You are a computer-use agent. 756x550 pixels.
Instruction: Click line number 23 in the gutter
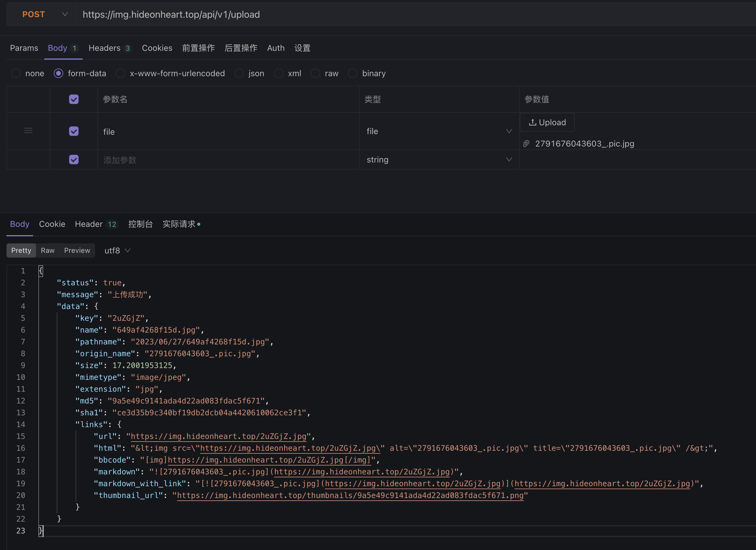point(21,531)
